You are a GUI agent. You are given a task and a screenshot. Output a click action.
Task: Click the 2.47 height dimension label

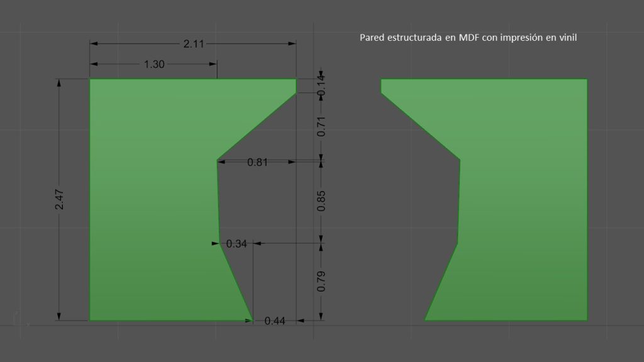(x=60, y=199)
